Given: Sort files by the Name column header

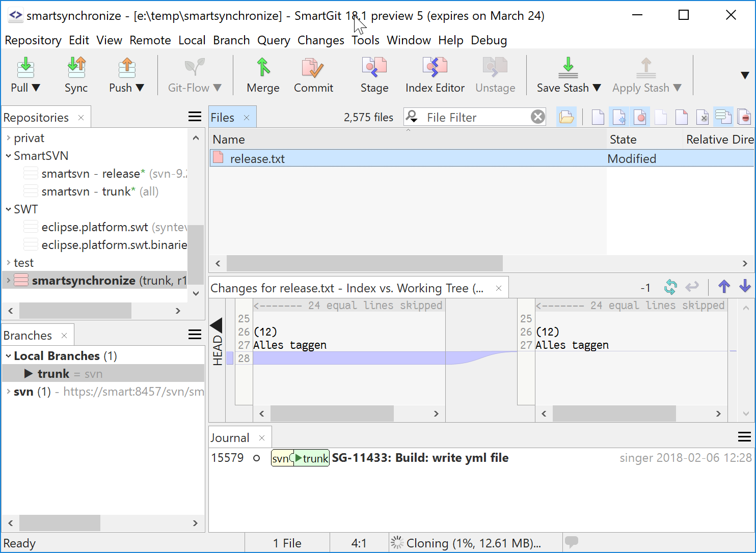Looking at the screenshot, I should [408, 140].
